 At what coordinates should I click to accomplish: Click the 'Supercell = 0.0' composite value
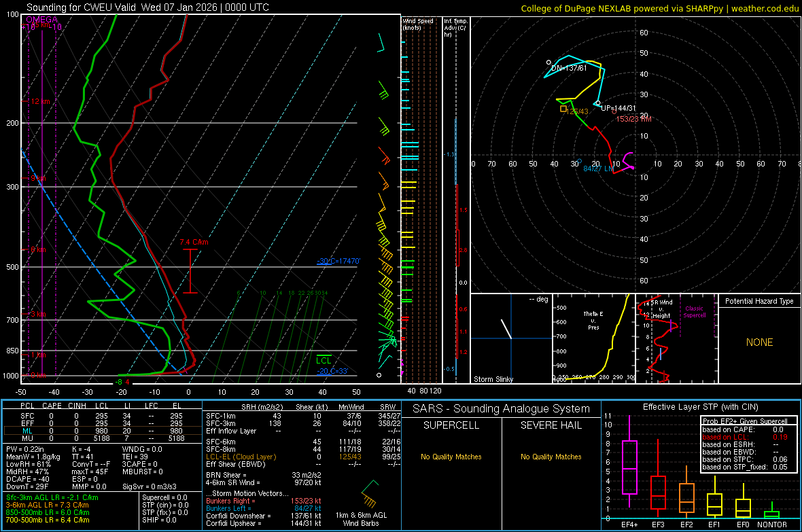164,497
